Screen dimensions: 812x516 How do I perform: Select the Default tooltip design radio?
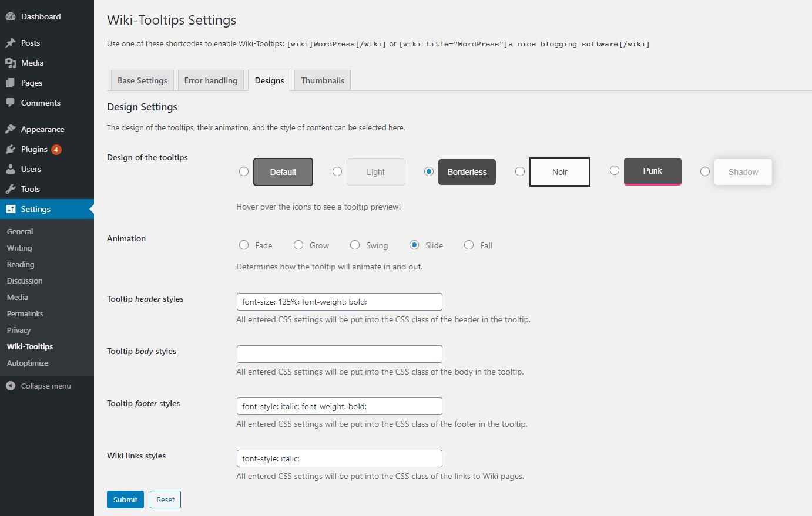[244, 171]
